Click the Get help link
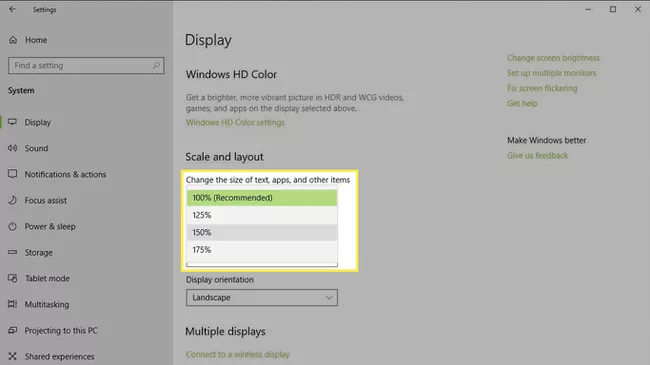 pos(522,104)
